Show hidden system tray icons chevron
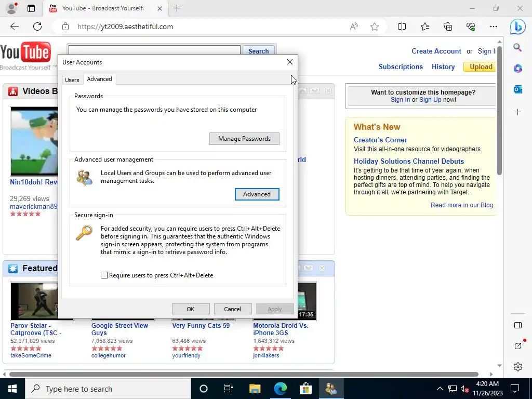 click(440, 389)
